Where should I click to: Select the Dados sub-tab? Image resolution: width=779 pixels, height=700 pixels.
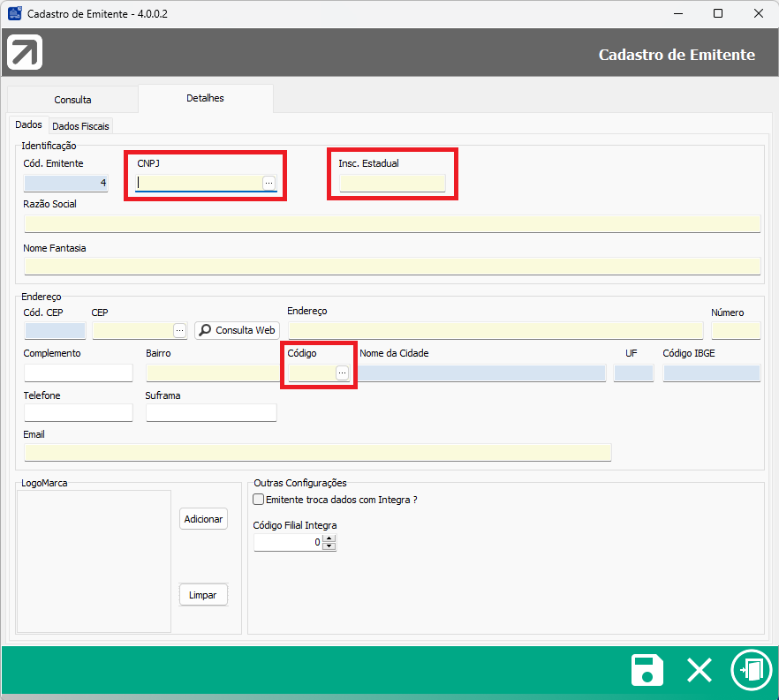coord(28,125)
